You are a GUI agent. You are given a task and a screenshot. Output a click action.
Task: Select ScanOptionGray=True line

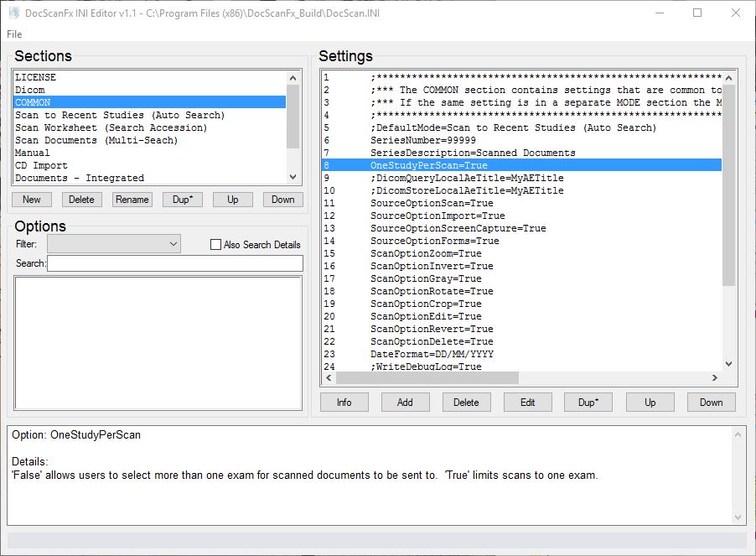tap(521, 278)
